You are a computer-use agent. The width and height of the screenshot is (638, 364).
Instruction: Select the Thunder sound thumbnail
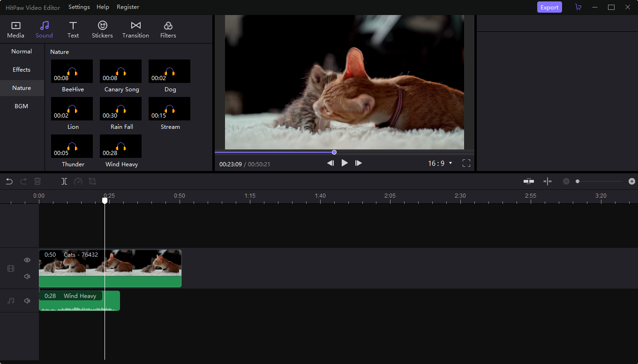tap(72, 146)
